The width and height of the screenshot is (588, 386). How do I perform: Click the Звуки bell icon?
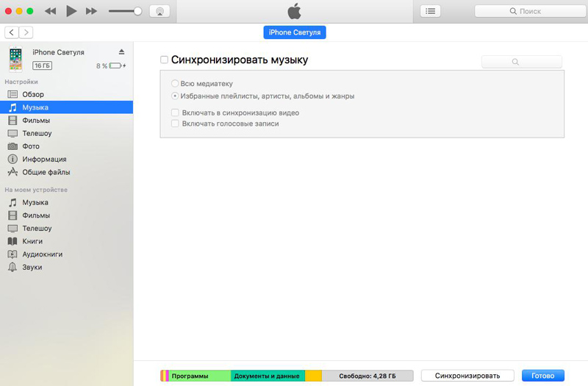click(x=12, y=267)
